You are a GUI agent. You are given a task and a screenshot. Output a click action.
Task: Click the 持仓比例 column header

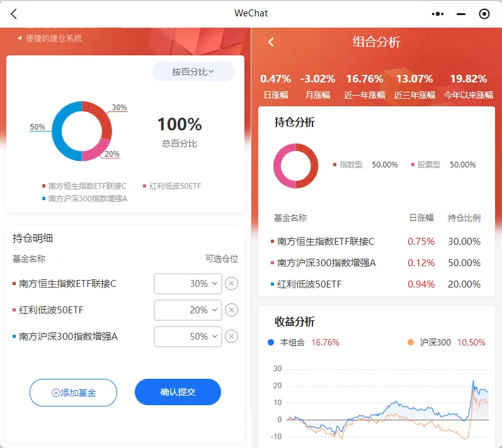(464, 218)
